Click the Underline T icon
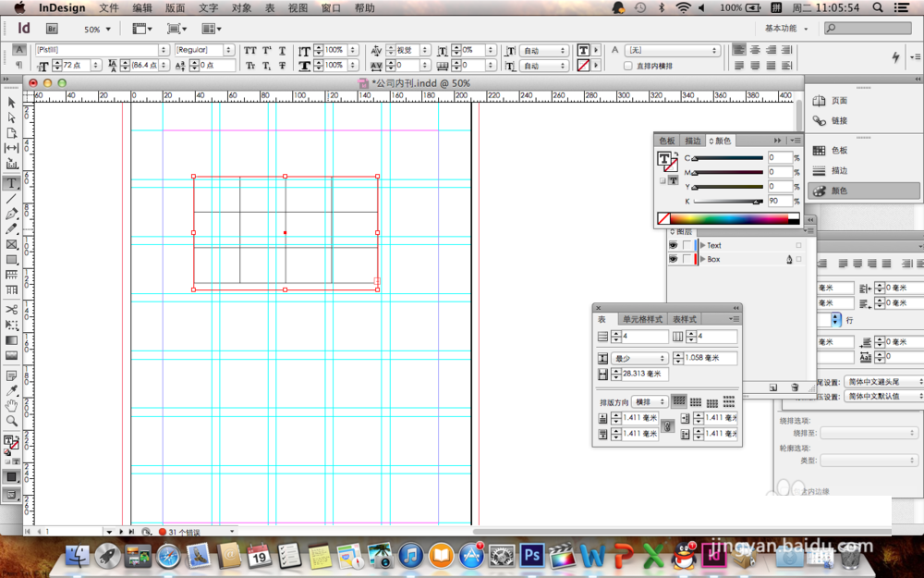The image size is (924, 578). coord(282,51)
